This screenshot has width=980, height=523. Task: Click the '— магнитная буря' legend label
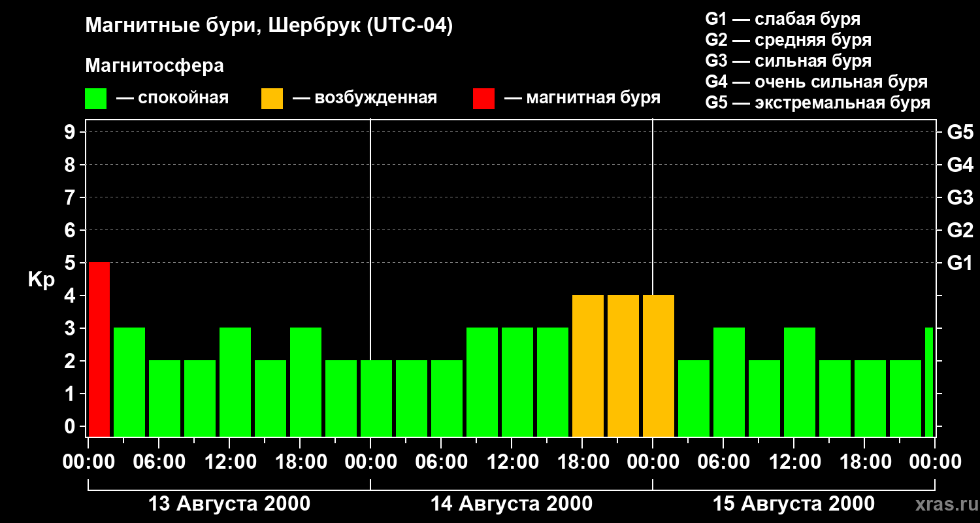point(582,98)
